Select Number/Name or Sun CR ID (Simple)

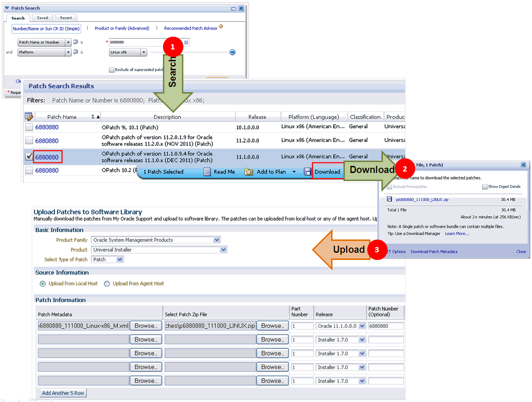point(46,29)
